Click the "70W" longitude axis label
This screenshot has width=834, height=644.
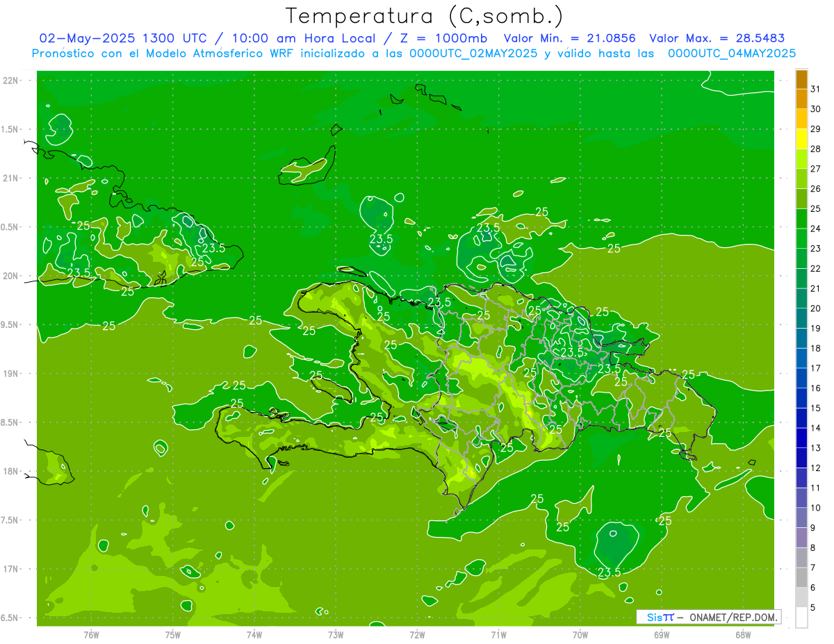[580, 634]
